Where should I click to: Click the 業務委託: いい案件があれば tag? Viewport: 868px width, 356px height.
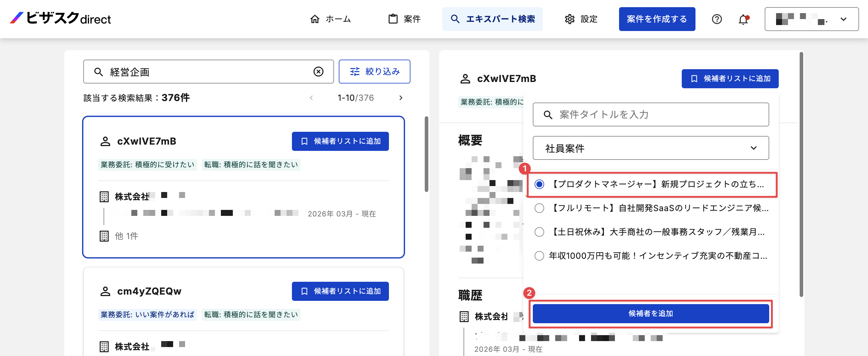[147, 315]
